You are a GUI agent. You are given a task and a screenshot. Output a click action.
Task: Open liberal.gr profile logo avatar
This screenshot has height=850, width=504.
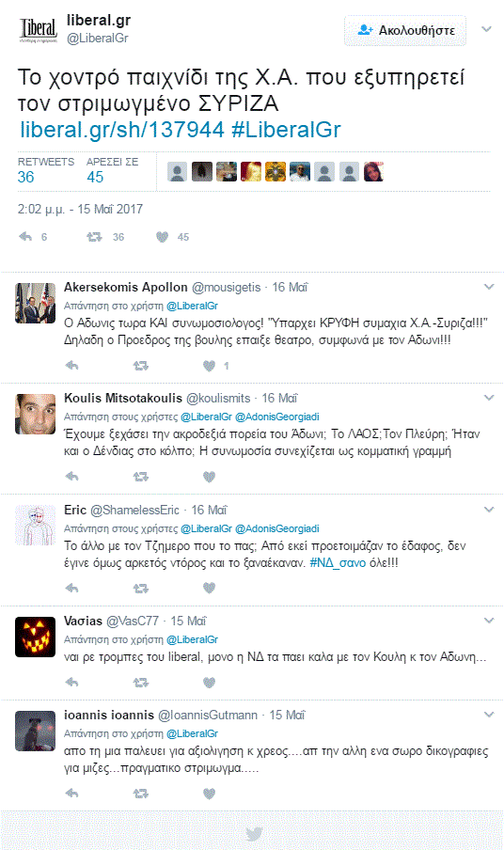click(38, 30)
